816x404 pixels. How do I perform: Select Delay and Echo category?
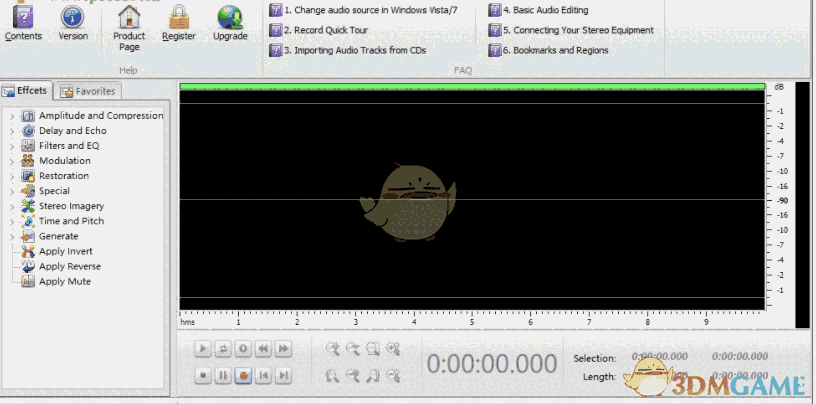(x=72, y=131)
